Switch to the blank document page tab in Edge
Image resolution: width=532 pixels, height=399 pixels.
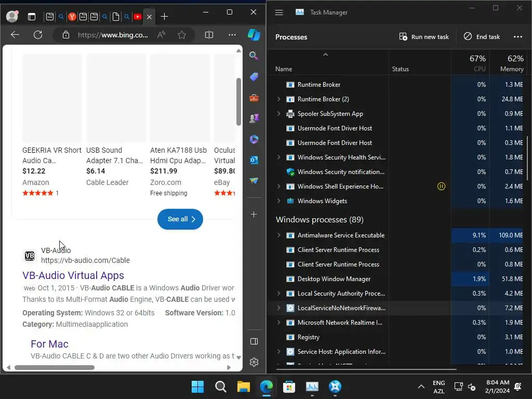(x=116, y=16)
